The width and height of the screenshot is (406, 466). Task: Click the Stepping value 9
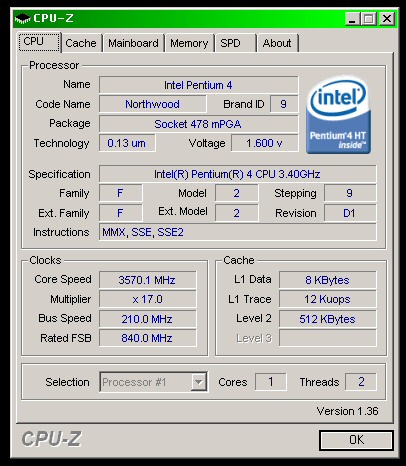click(350, 193)
